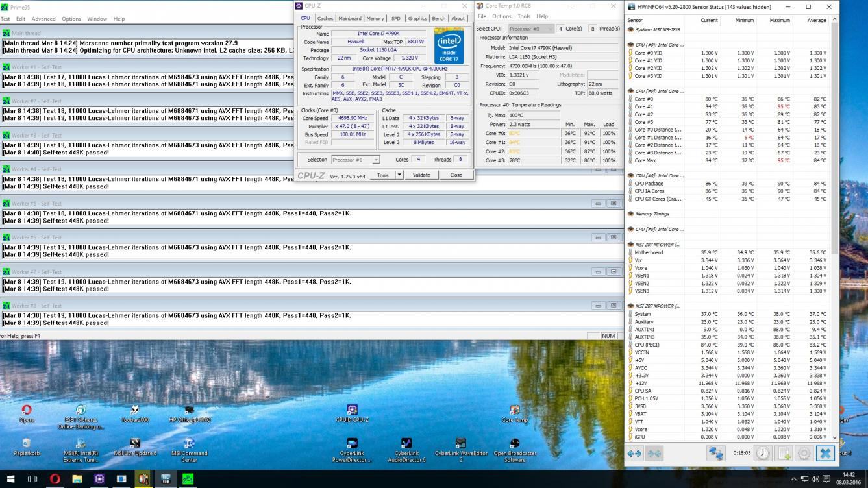Switch to the Memory tab in CPU-Z

(x=375, y=19)
